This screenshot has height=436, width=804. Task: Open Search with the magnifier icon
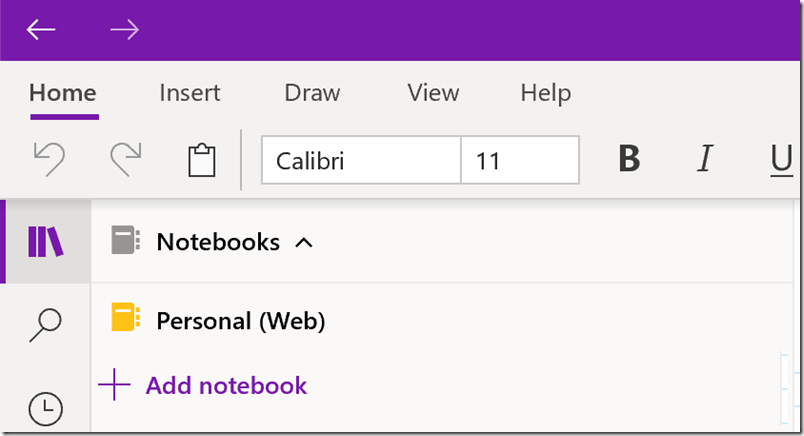click(x=45, y=323)
